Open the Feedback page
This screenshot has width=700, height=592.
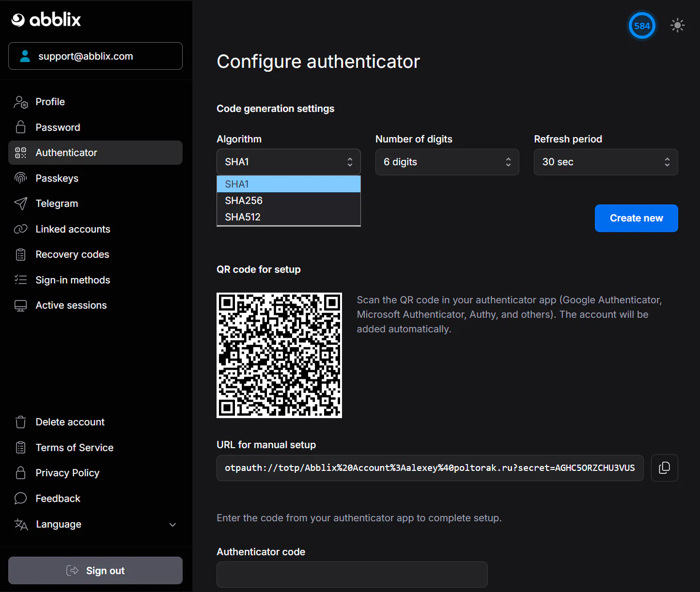click(95, 499)
